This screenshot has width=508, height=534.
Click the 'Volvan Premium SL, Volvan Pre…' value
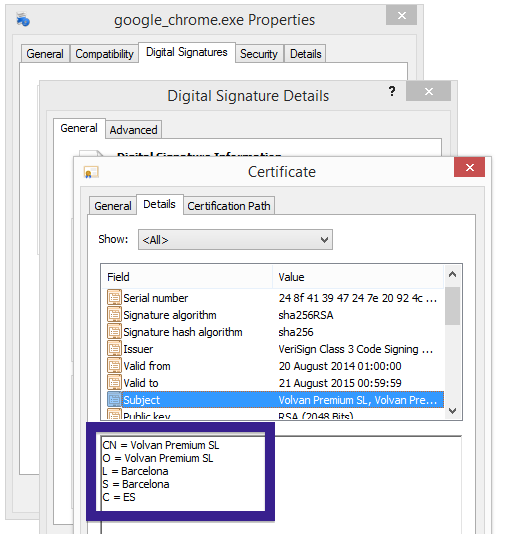[x=358, y=400]
